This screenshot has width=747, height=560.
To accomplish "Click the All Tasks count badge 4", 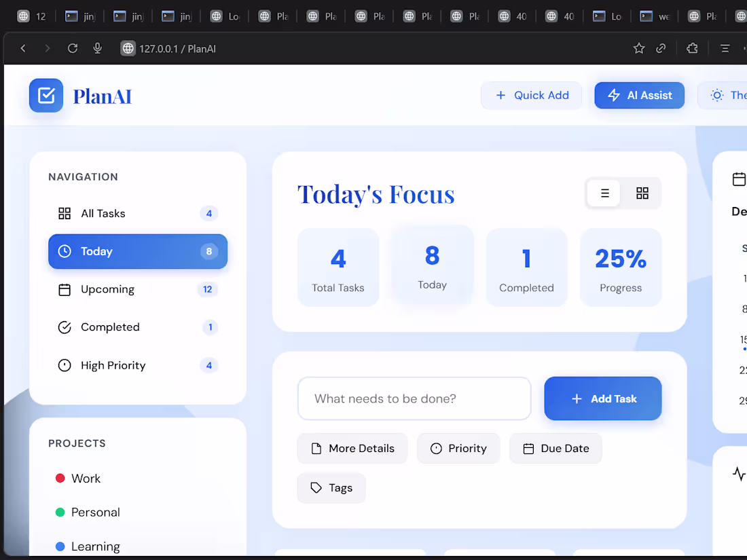I will tap(208, 213).
